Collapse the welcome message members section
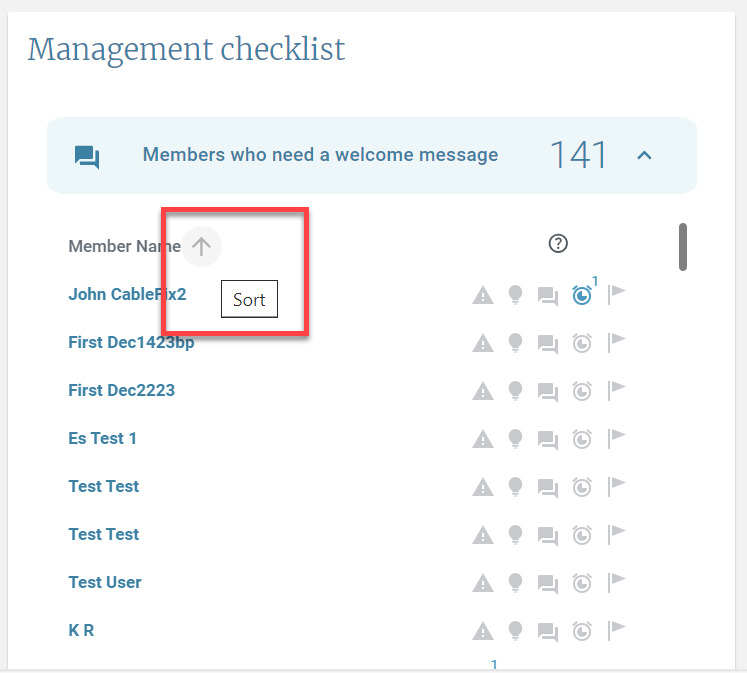Viewport: 747px width, 673px height. [x=645, y=155]
